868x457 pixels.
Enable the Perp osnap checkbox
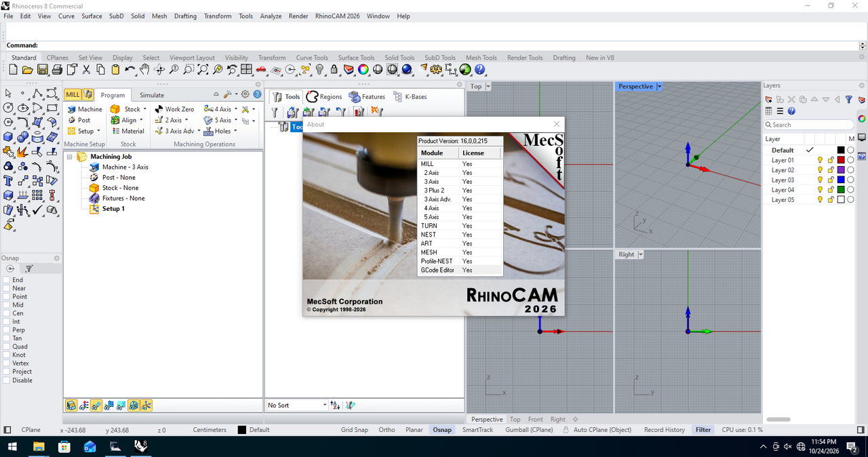coord(7,330)
